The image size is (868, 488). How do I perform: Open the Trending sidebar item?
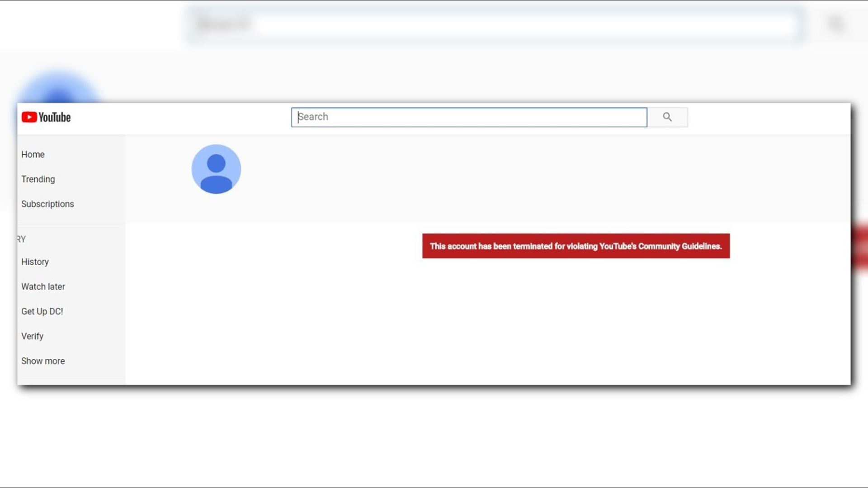point(38,179)
